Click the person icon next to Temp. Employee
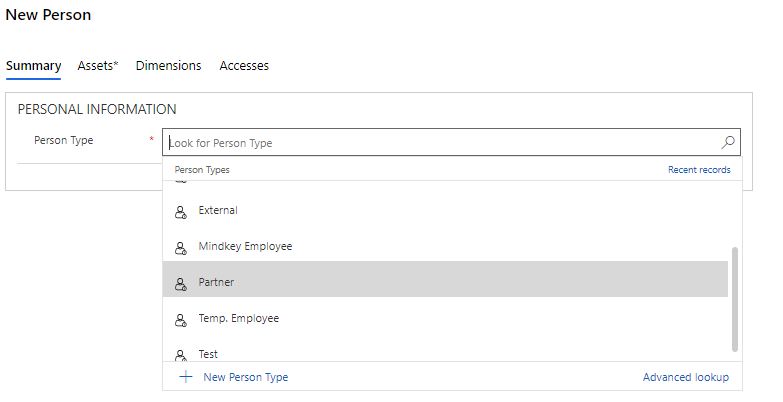Screen dimensions: 783x402 181,319
